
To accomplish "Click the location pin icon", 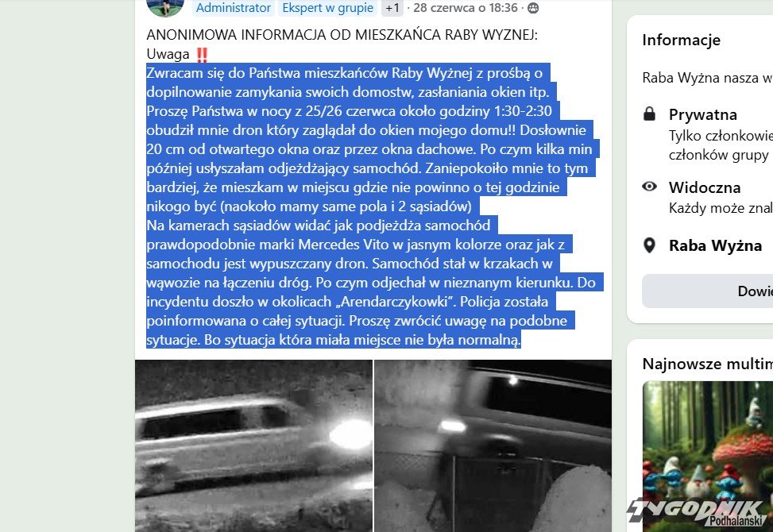I will click(x=650, y=245).
